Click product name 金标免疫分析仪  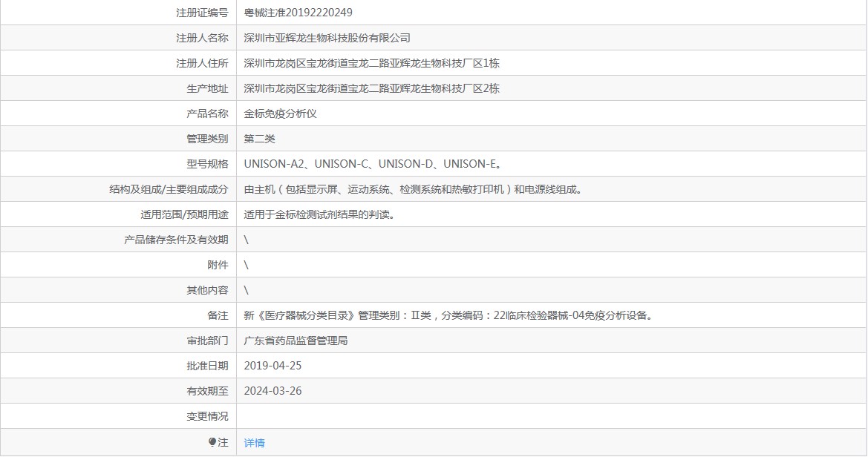[x=280, y=114]
